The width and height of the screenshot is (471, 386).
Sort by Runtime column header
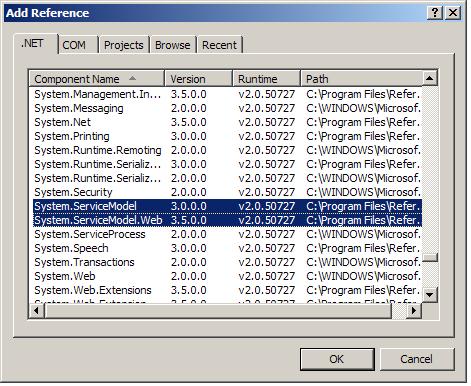pyautogui.click(x=266, y=79)
